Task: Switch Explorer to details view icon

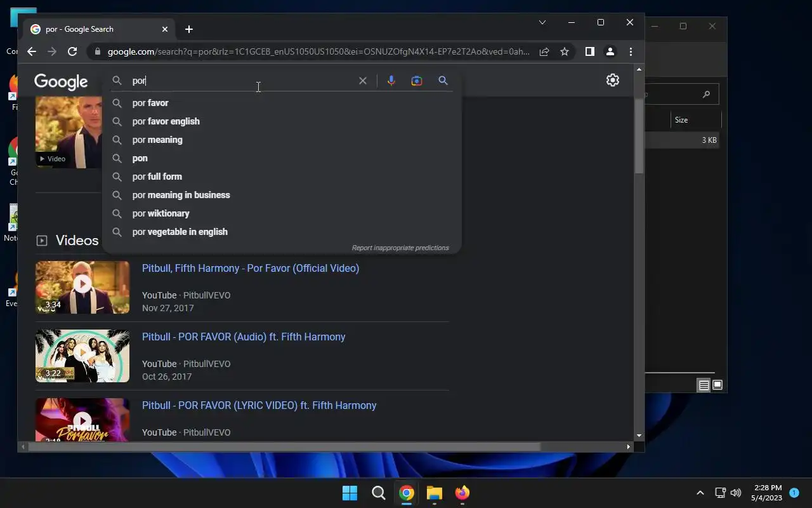Action: (x=704, y=385)
